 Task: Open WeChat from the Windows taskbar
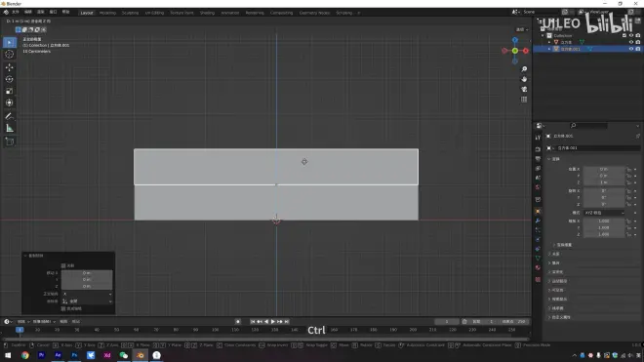click(124, 355)
